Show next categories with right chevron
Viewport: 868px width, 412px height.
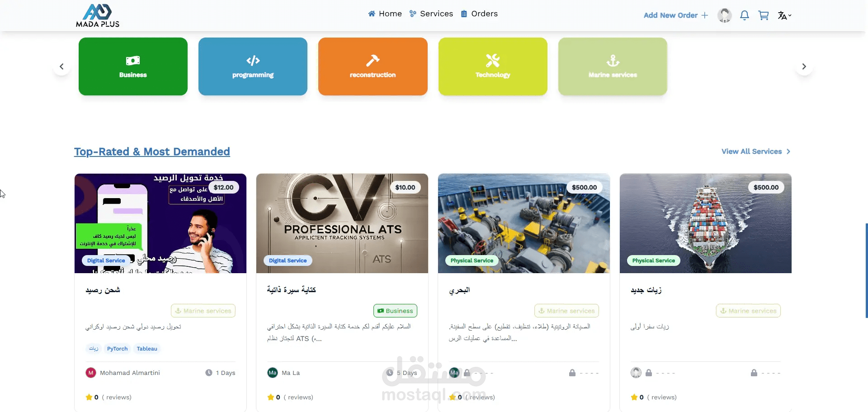coord(804,66)
